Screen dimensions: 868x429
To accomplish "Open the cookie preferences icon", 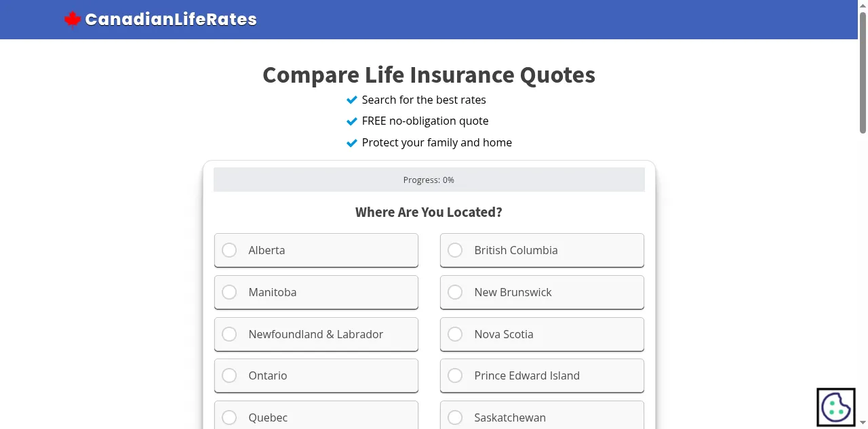I will tap(835, 407).
